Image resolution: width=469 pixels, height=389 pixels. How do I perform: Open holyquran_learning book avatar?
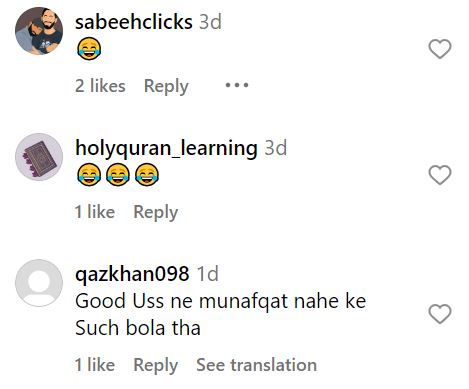(x=39, y=157)
